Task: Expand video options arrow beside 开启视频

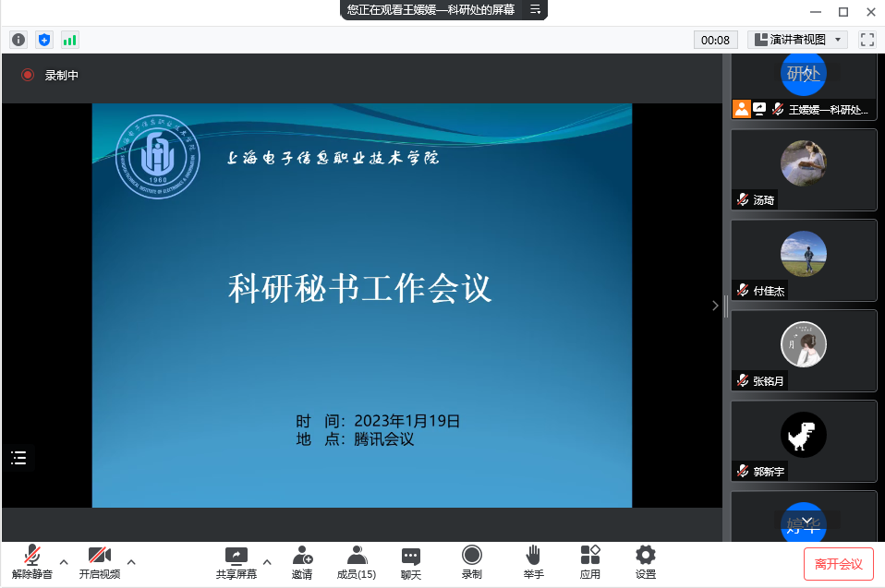Action: (x=131, y=561)
